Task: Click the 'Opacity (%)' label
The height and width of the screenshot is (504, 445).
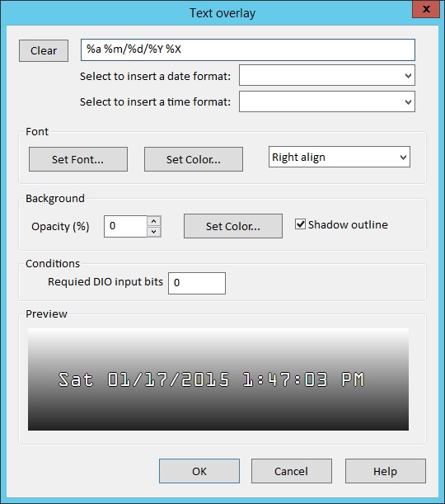Action: tap(60, 227)
